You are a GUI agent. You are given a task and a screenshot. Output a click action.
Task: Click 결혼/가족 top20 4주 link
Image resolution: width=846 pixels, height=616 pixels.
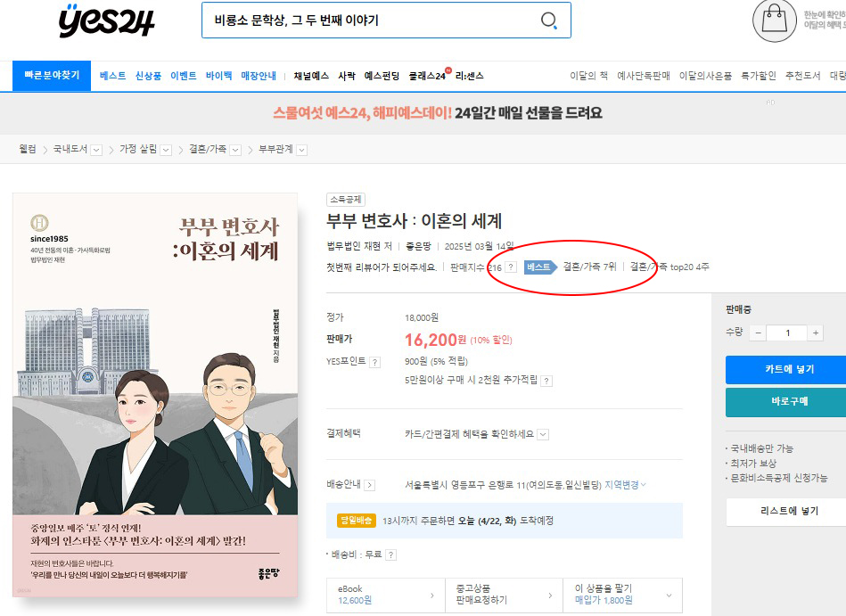pos(669,267)
